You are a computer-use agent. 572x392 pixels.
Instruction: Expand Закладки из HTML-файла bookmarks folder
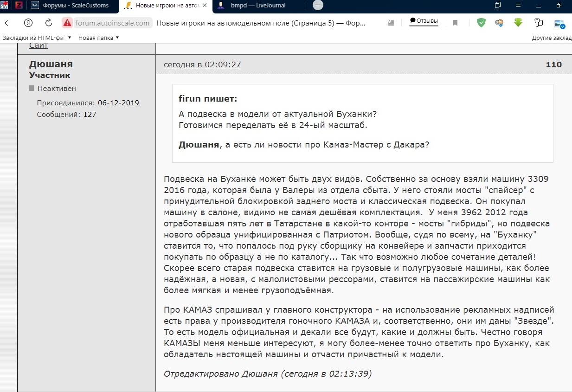click(x=37, y=38)
